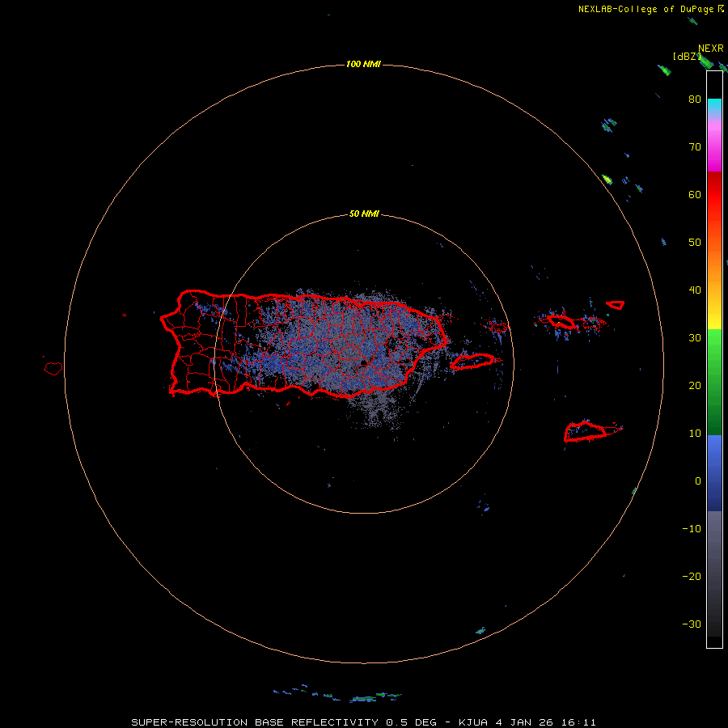Image resolution: width=728 pixels, height=728 pixels.
Task: Click the St. Croix island outline
Action: (x=586, y=431)
